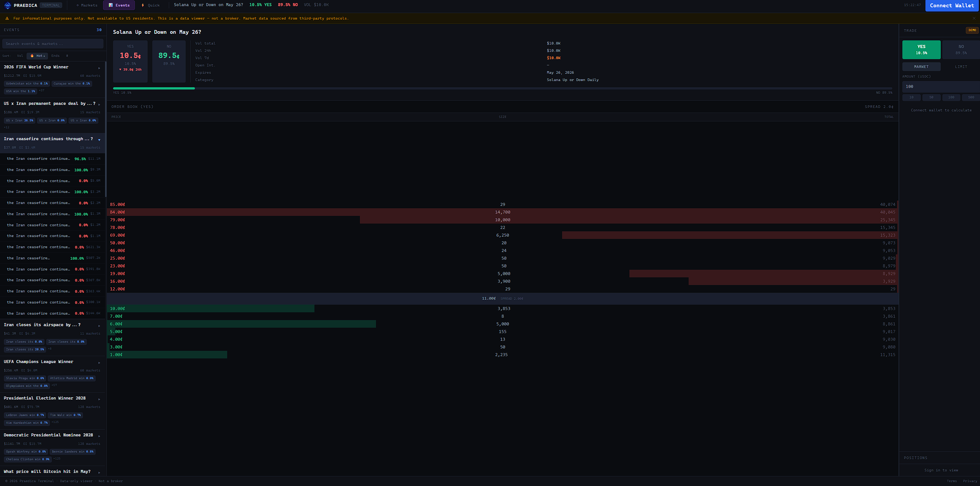Screen dimensions: 980x486
Task: Sort events by the # option
Action: pos(67,56)
